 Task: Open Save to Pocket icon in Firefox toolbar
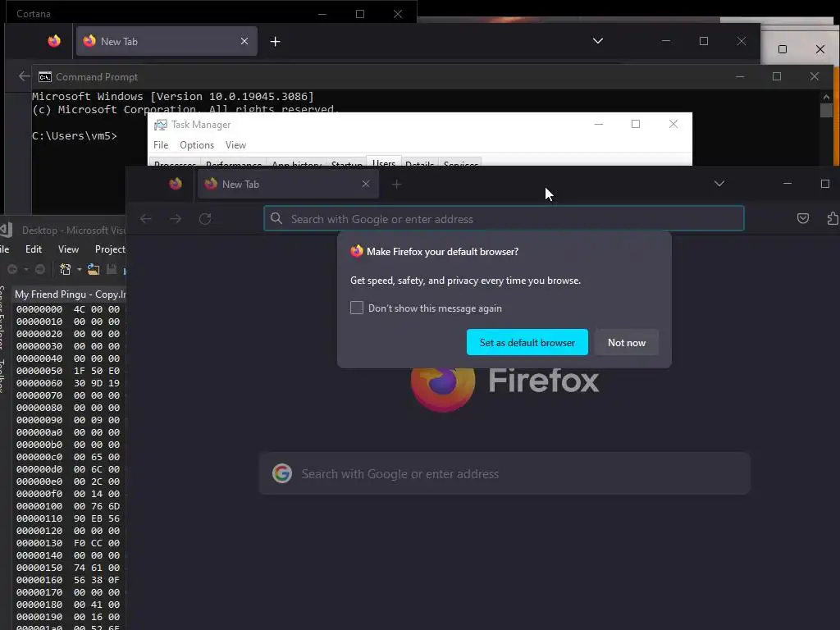[802, 218]
